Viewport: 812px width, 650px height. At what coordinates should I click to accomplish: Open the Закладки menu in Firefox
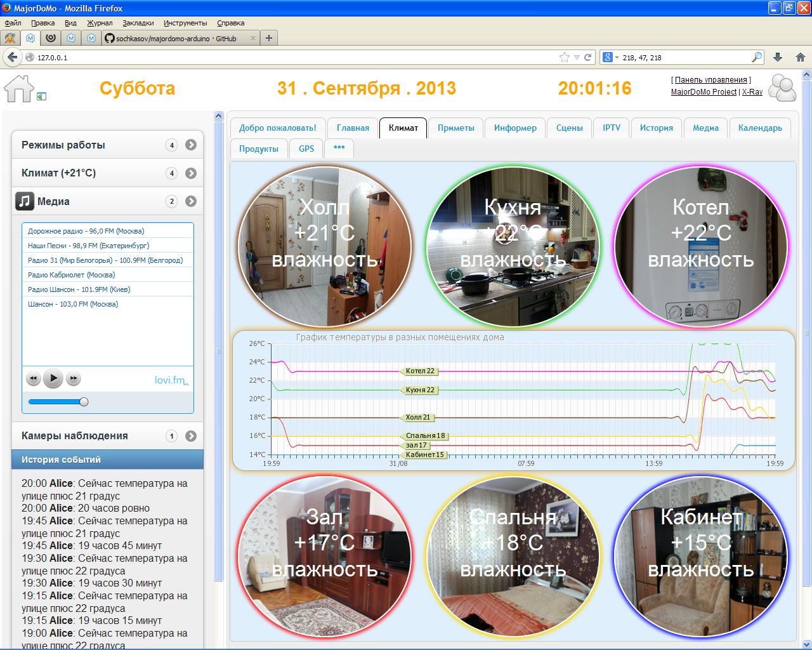pyautogui.click(x=138, y=23)
